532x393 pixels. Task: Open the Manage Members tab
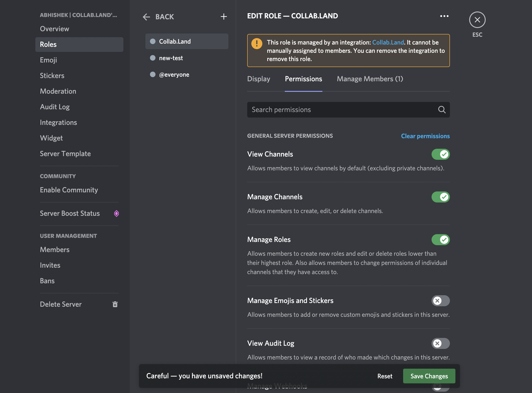click(x=369, y=79)
